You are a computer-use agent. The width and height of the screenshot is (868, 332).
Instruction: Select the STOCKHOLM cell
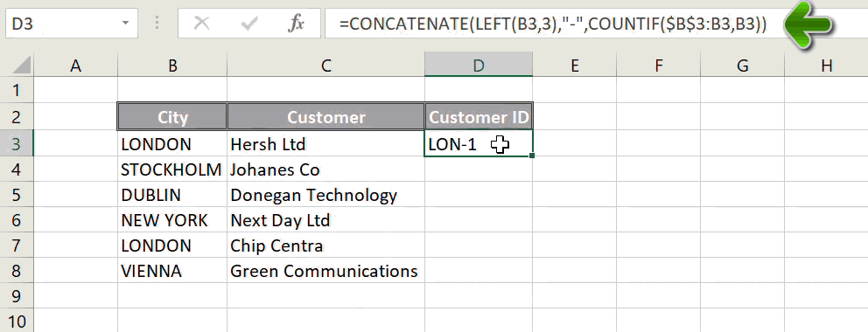[x=172, y=169]
